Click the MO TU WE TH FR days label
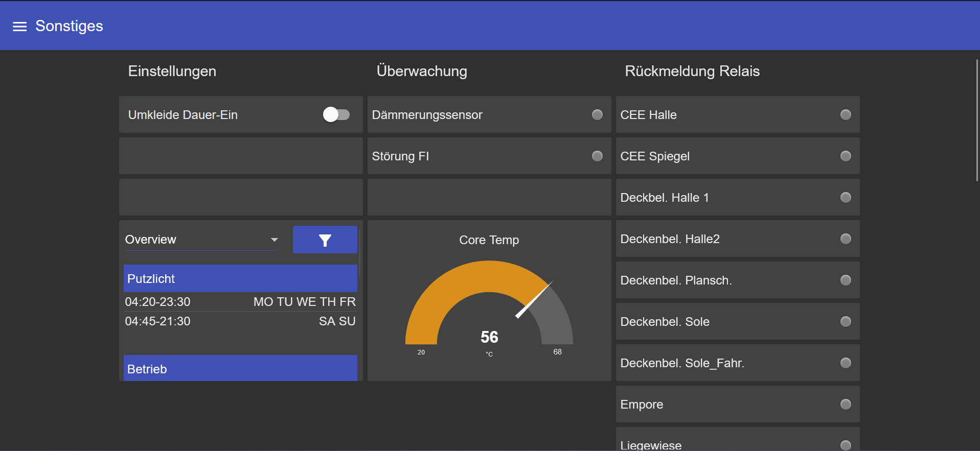The height and width of the screenshot is (451, 980). [x=305, y=302]
